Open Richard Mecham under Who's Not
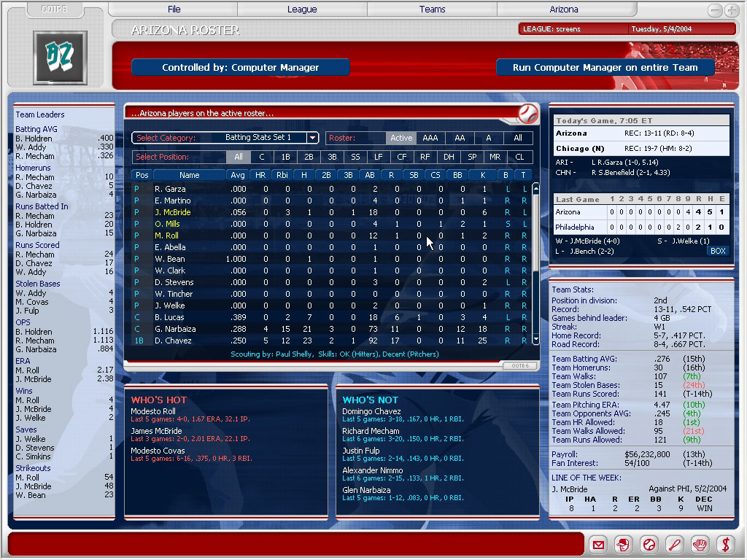 [x=371, y=431]
